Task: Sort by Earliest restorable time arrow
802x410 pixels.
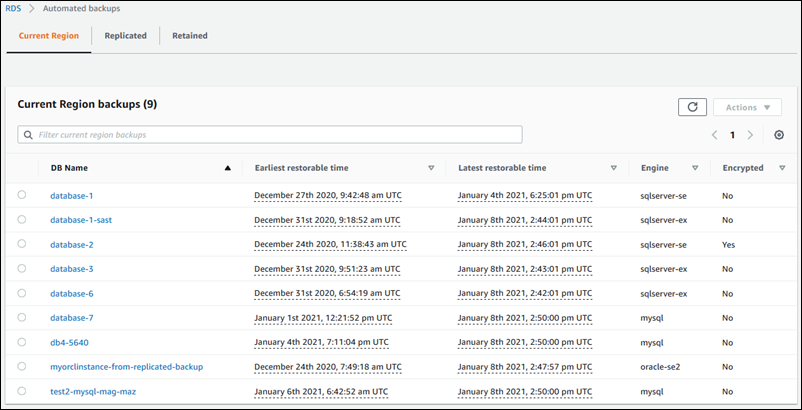Action: click(x=431, y=168)
